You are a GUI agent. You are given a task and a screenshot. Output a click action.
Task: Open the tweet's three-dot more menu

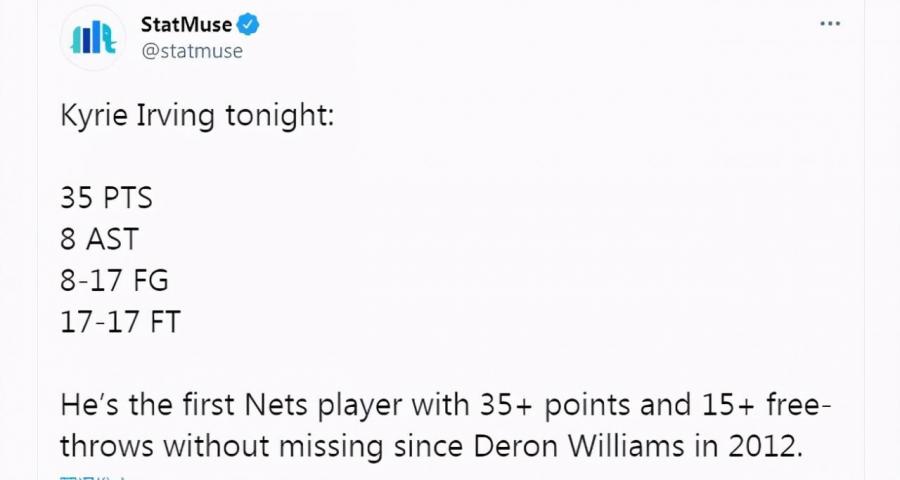pos(830,23)
